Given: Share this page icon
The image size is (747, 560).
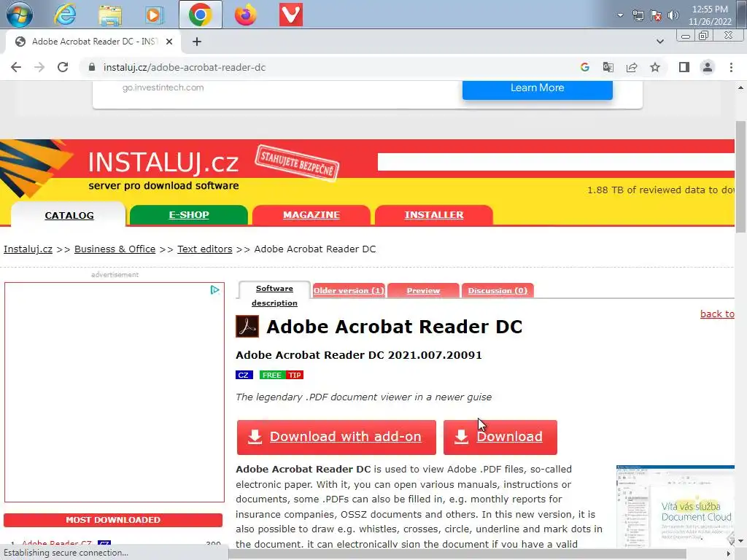Looking at the screenshot, I should click(x=632, y=67).
